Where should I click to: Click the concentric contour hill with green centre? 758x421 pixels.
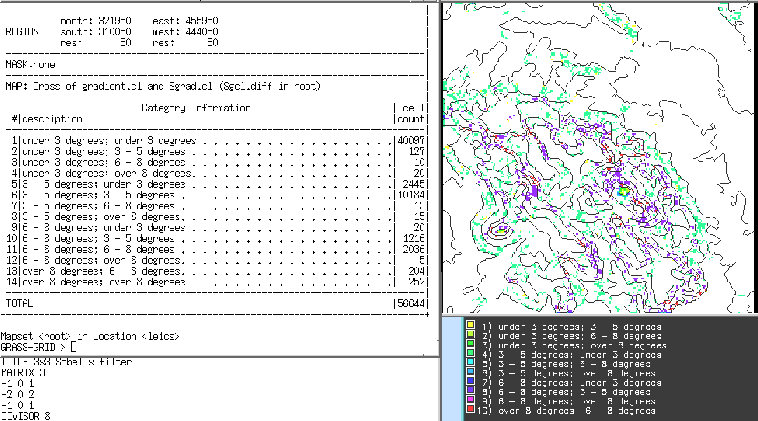(x=499, y=231)
